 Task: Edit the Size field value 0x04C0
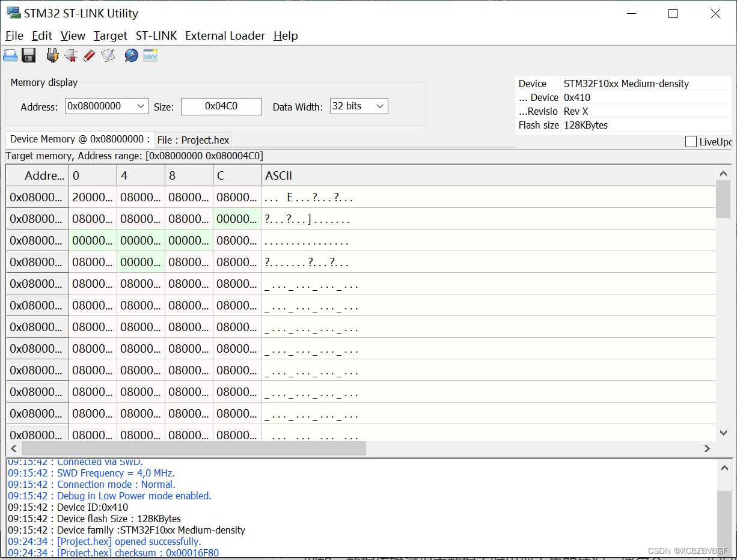click(x=221, y=106)
